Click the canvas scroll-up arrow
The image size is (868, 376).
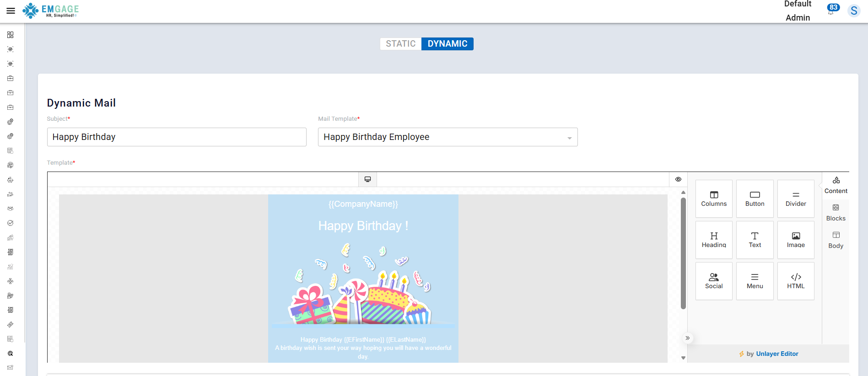[x=683, y=192]
